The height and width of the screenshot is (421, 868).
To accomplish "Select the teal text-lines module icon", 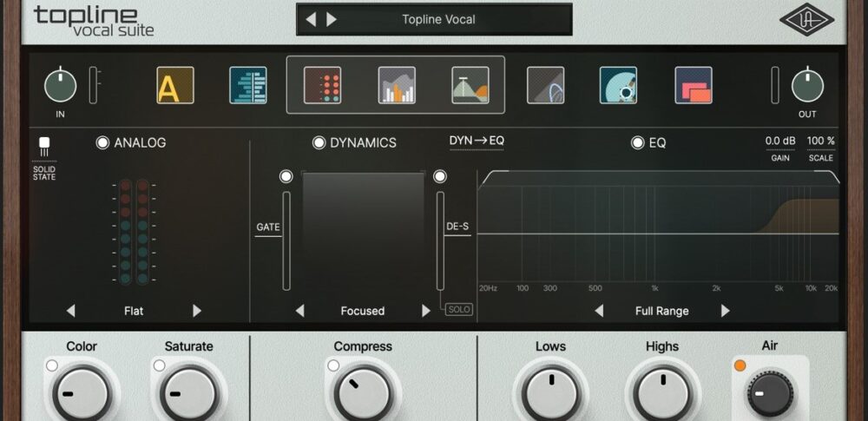I will point(248,85).
